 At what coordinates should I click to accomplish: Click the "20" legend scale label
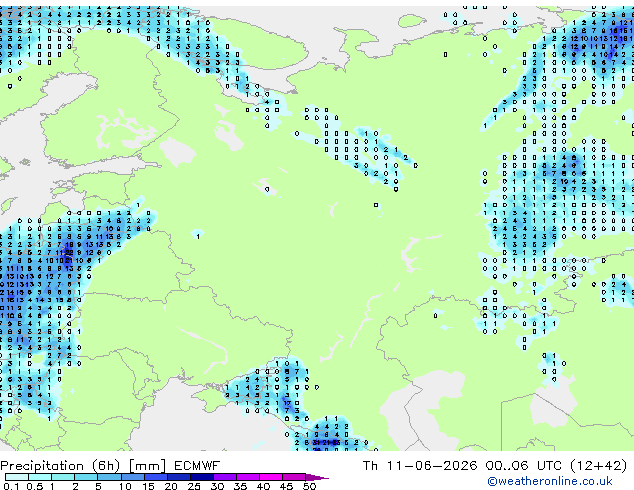(x=171, y=486)
